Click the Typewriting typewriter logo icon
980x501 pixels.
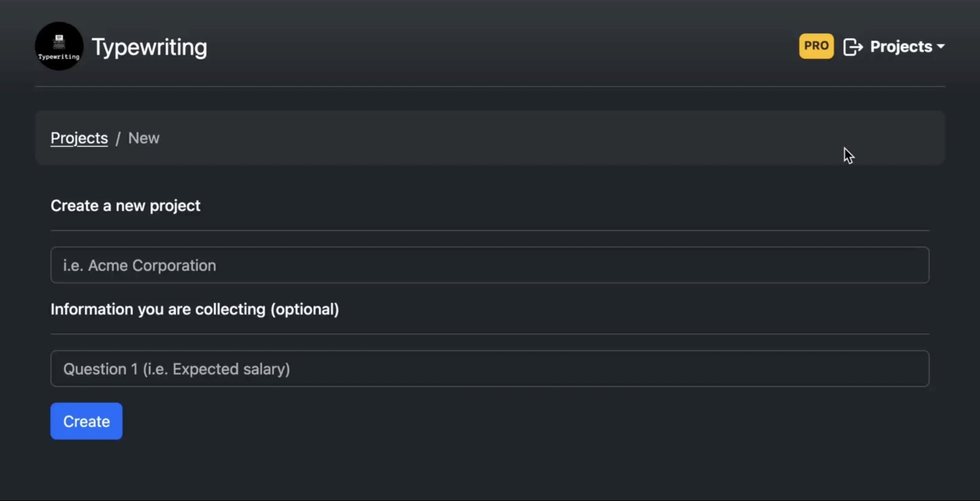point(58,46)
